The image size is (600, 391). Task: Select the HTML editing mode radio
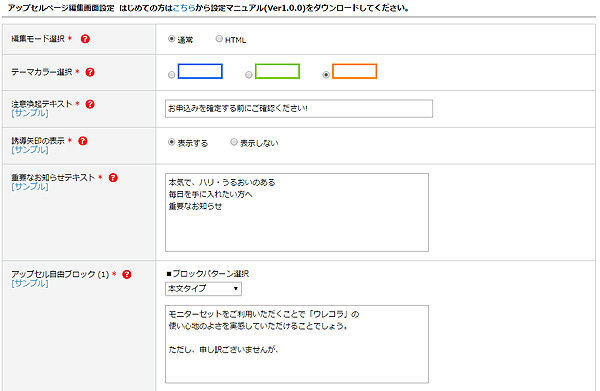219,39
